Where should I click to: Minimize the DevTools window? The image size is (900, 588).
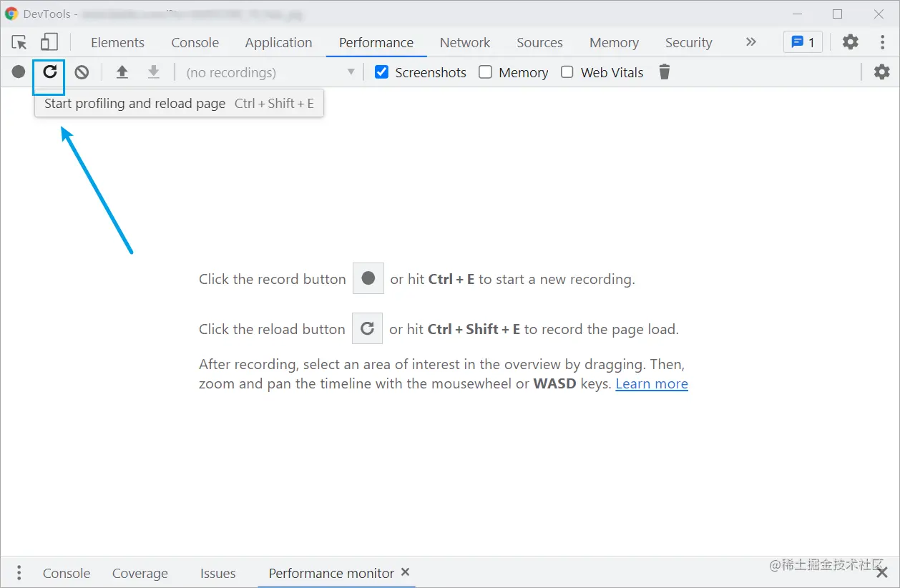(797, 14)
